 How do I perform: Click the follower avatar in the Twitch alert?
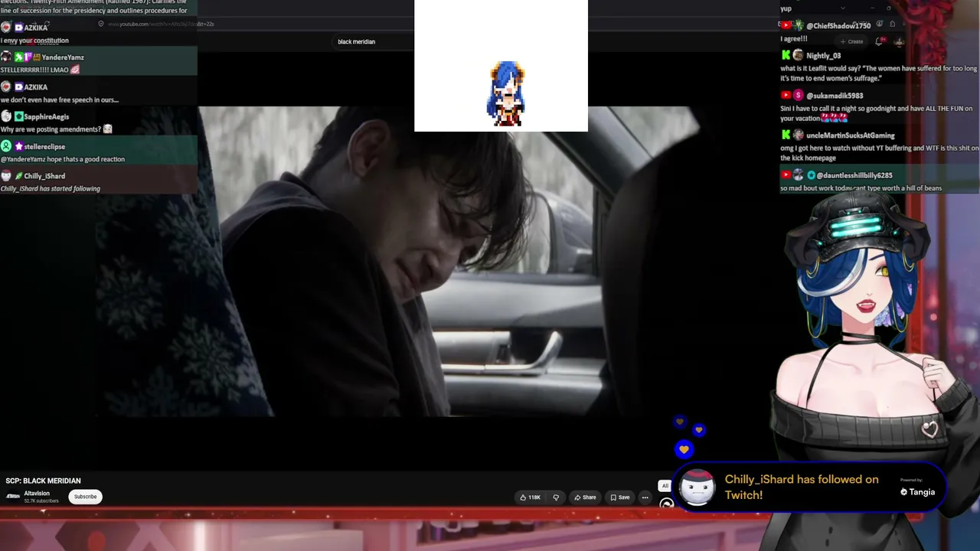click(x=697, y=487)
